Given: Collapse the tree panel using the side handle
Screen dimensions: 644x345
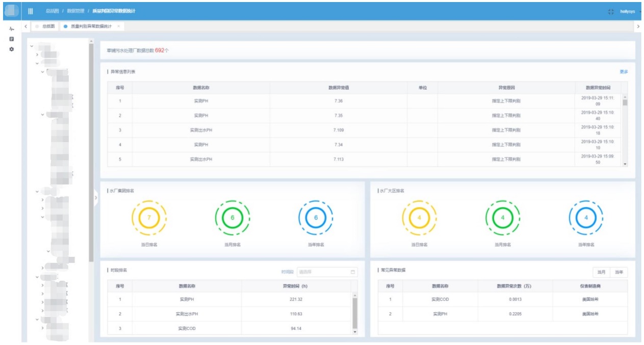Looking at the screenshot, I should 96,198.
